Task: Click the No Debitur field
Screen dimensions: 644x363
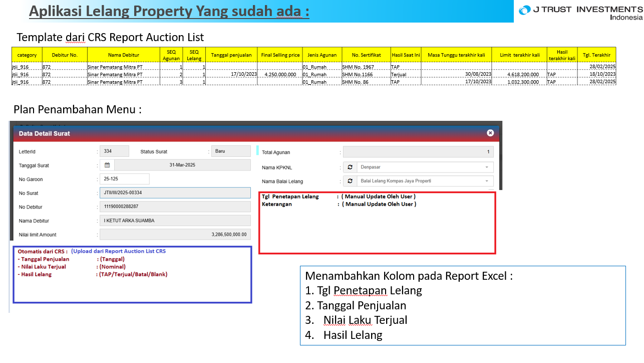Action: click(x=175, y=207)
